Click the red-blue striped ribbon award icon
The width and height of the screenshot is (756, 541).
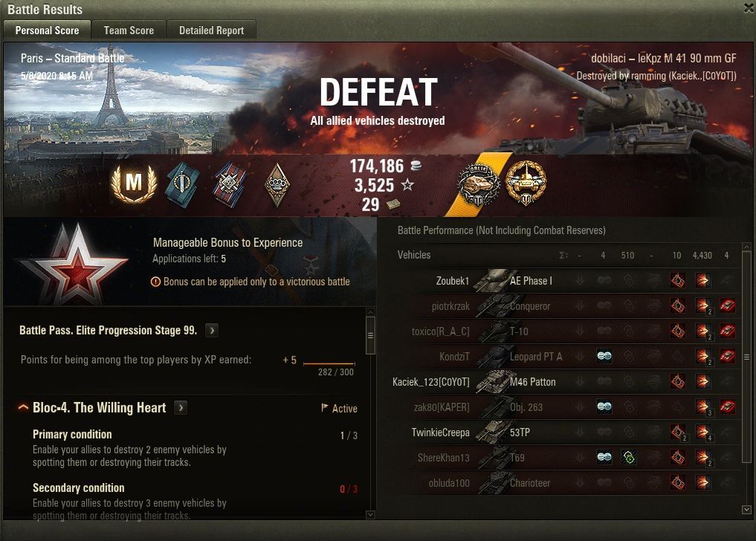[230, 184]
